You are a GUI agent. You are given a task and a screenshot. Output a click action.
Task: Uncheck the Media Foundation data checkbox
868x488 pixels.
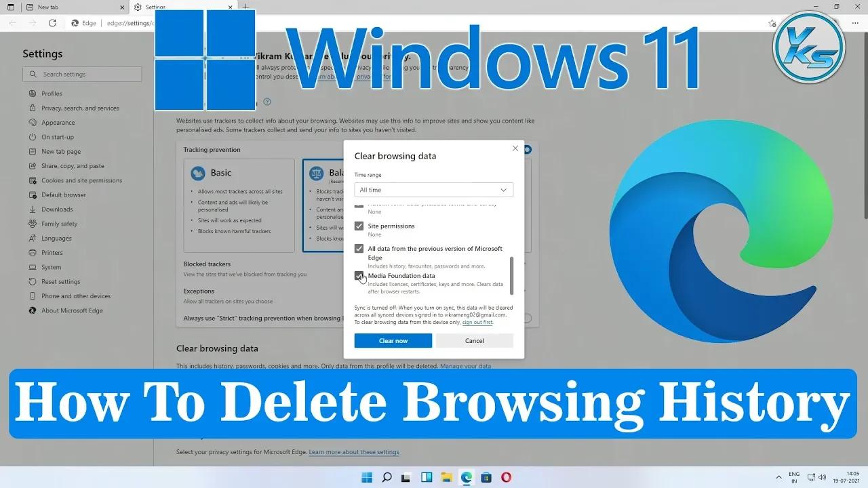pyautogui.click(x=359, y=276)
